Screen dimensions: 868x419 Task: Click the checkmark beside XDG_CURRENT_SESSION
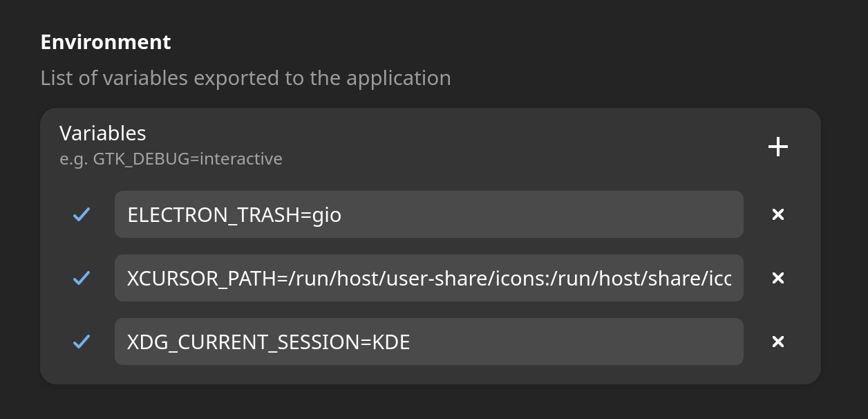tap(82, 342)
